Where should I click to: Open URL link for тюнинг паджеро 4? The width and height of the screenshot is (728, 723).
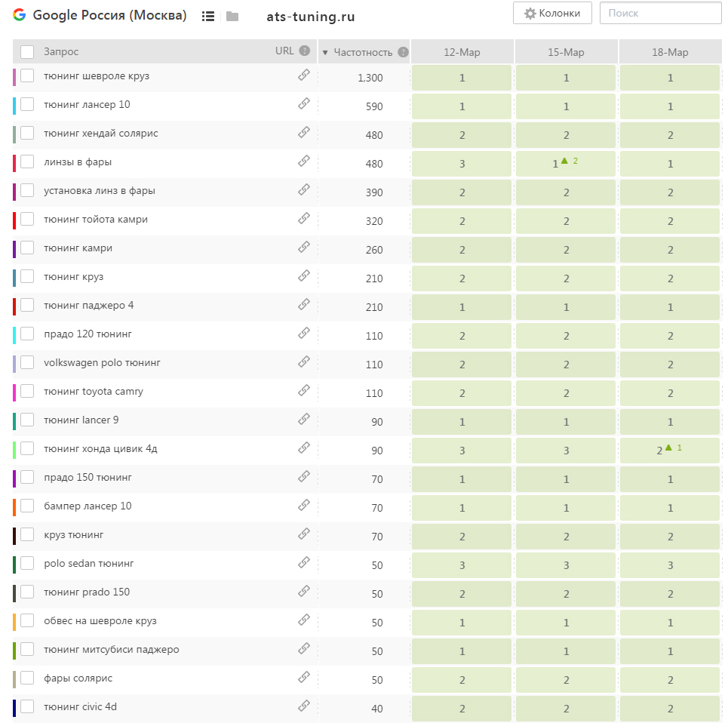tap(304, 304)
